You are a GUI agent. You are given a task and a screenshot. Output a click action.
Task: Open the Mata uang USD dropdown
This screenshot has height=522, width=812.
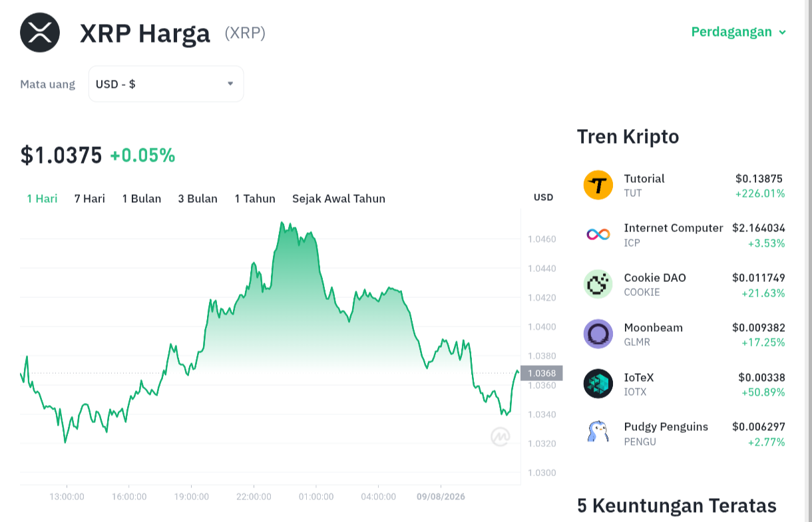[166, 84]
